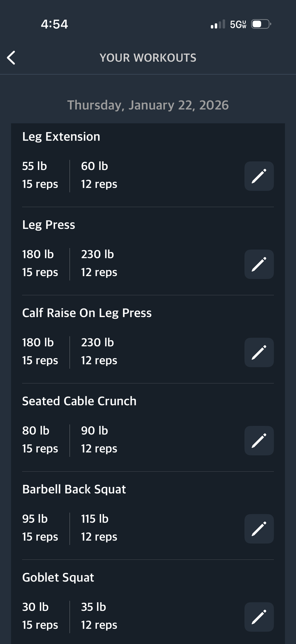Image resolution: width=296 pixels, height=644 pixels.
Task: Tap the 115 lb Barbell Back Squat set
Action: click(99, 528)
